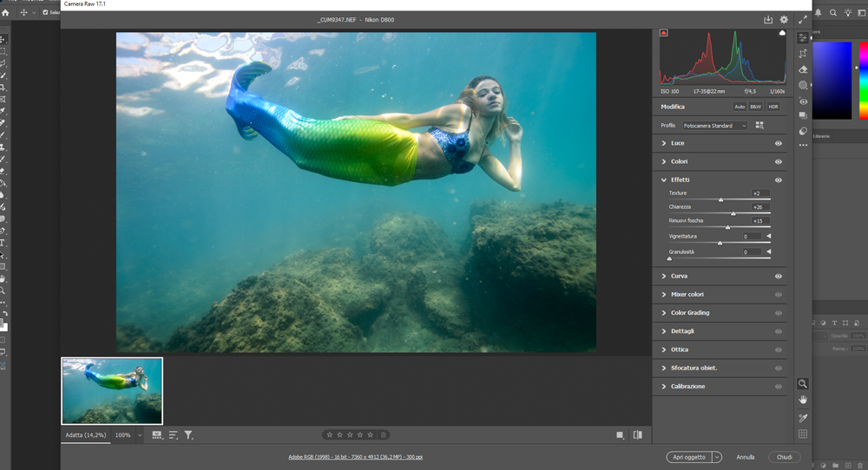
Task: Toggle Effetti panel eye icon
Action: 778,180
